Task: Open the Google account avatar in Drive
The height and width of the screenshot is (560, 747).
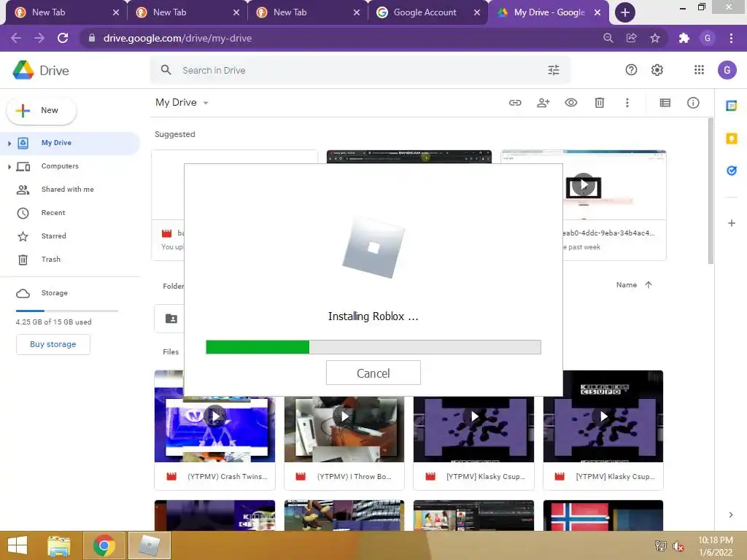Action: (727, 70)
